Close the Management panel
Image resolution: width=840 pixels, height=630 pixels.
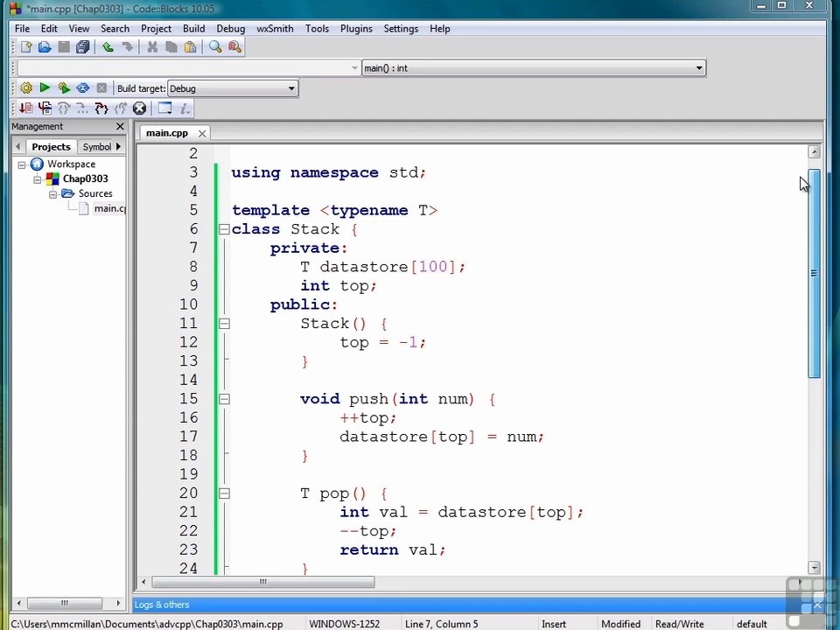pyautogui.click(x=120, y=126)
